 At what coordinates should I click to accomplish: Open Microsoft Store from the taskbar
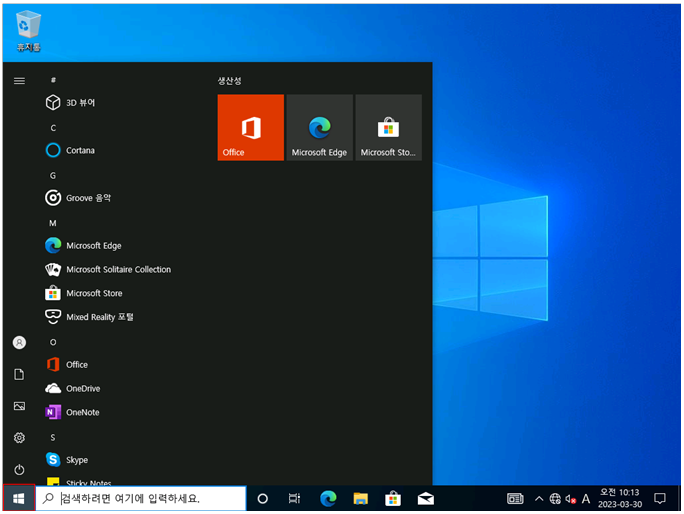point(393,498)
